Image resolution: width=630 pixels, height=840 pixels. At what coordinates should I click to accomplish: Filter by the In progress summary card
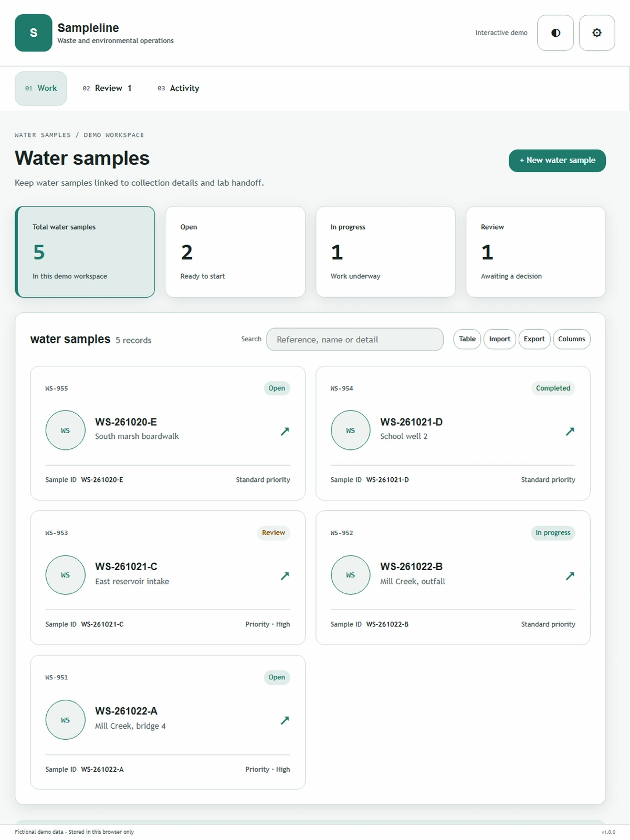pyautogui.click(x=385, y=251)
